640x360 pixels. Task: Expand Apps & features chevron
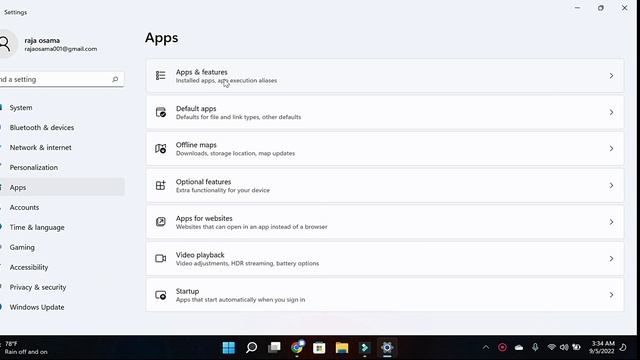[x=611, y=76]
